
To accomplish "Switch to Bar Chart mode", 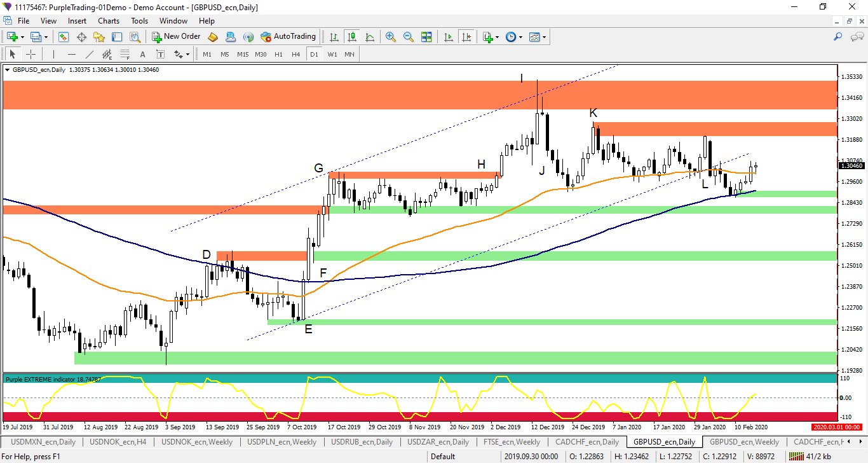I will [x=334, y=37].
